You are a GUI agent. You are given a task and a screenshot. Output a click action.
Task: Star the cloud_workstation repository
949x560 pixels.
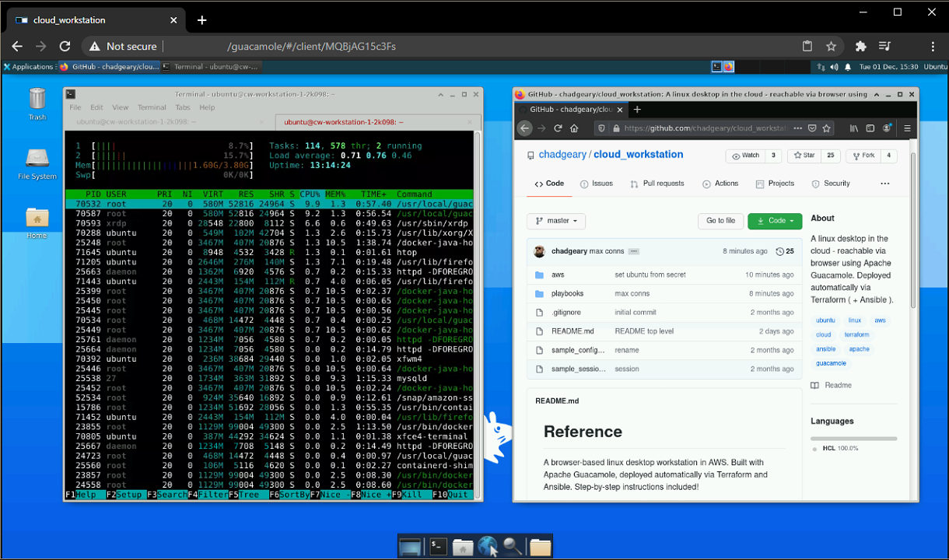(804, 156)
